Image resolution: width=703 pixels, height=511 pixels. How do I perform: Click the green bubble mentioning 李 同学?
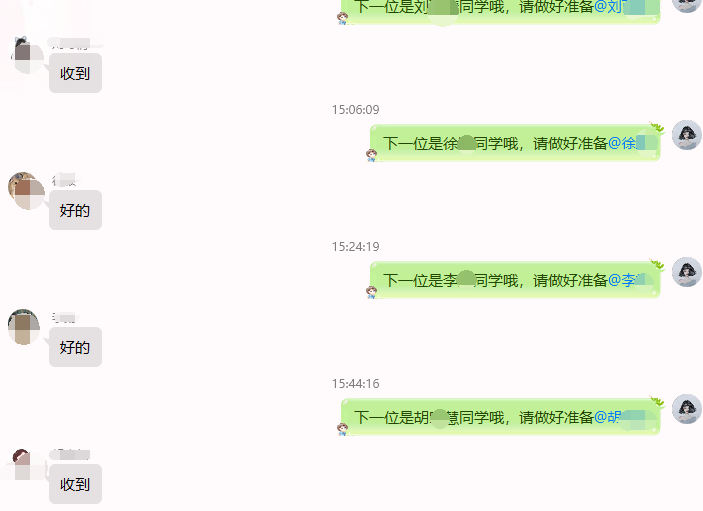pos(515,280)
